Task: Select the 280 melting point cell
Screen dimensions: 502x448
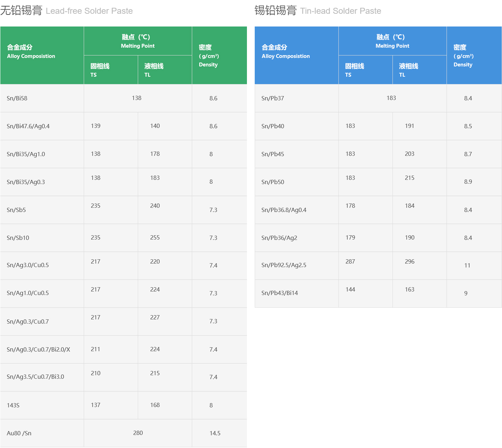Action: pyautogui.click(x=138, y=433)
